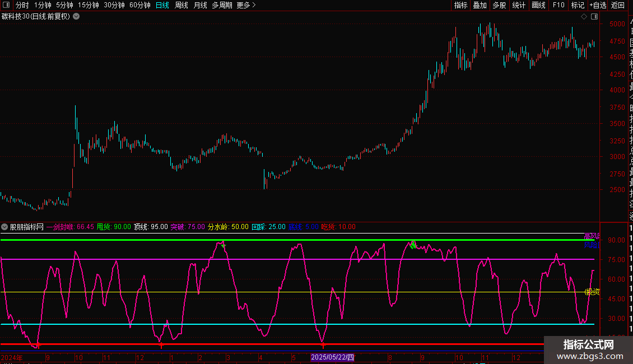Click the 标记 mark button

pos(578,5)
